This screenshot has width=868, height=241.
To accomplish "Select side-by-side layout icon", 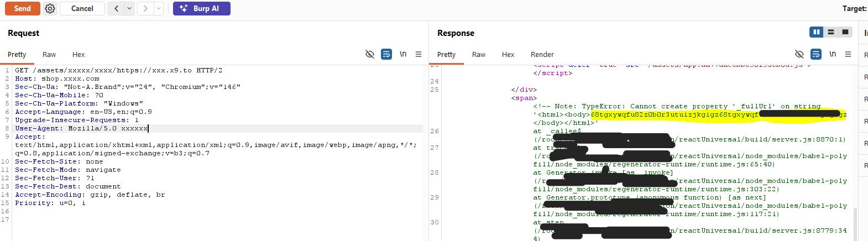I will click(x=817, y=32).
